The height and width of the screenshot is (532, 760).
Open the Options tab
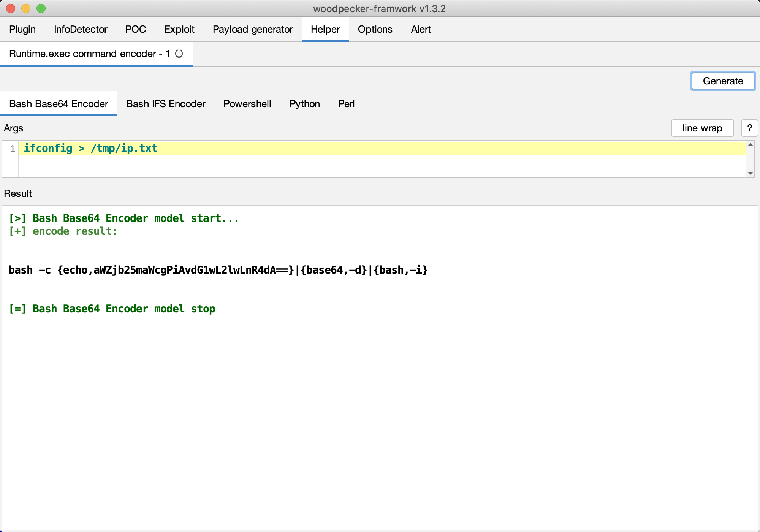375,29
